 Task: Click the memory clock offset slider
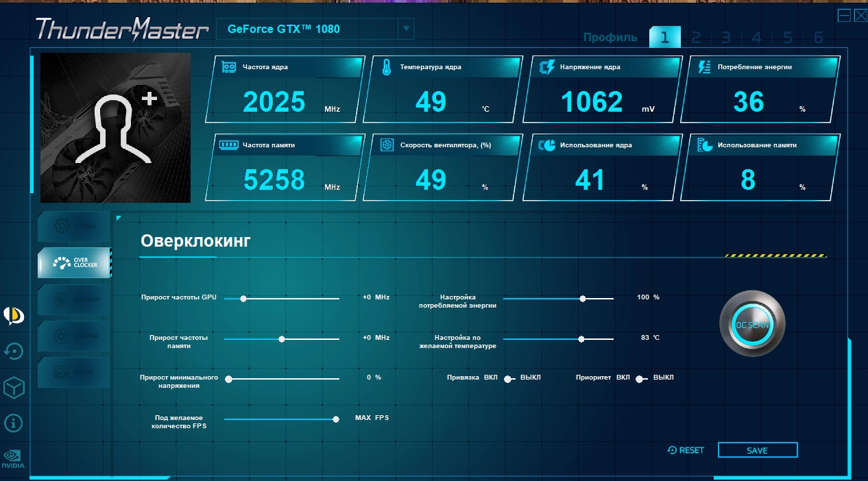pos(282,339)
